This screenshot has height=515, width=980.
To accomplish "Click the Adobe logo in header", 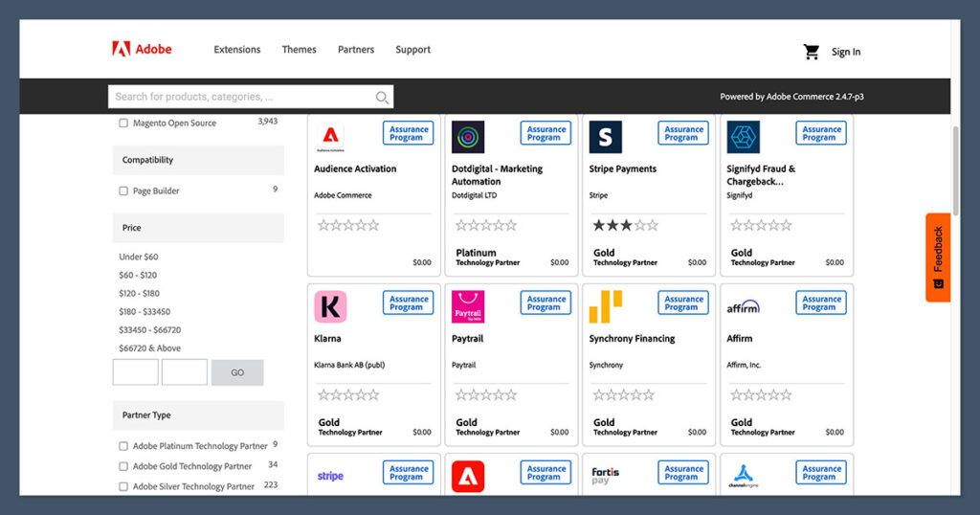I will click(142, 50).
